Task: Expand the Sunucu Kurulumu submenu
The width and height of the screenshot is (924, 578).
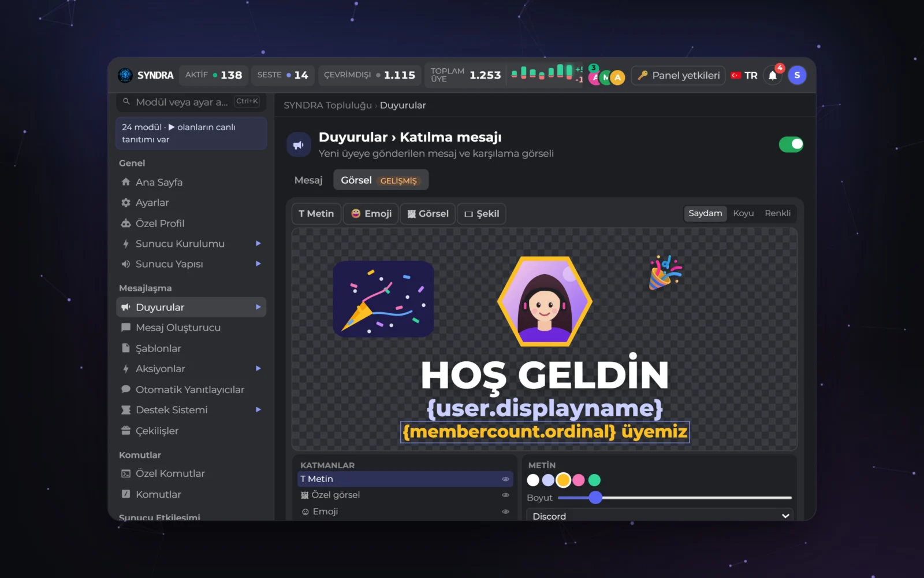Action: [x=258, y=244]
